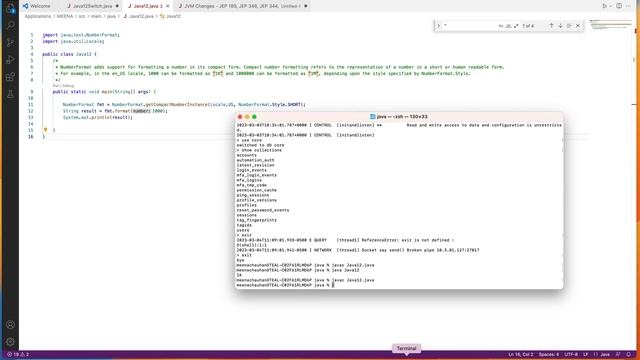
Task: Open the Extensions view
Action: [10, 77]
